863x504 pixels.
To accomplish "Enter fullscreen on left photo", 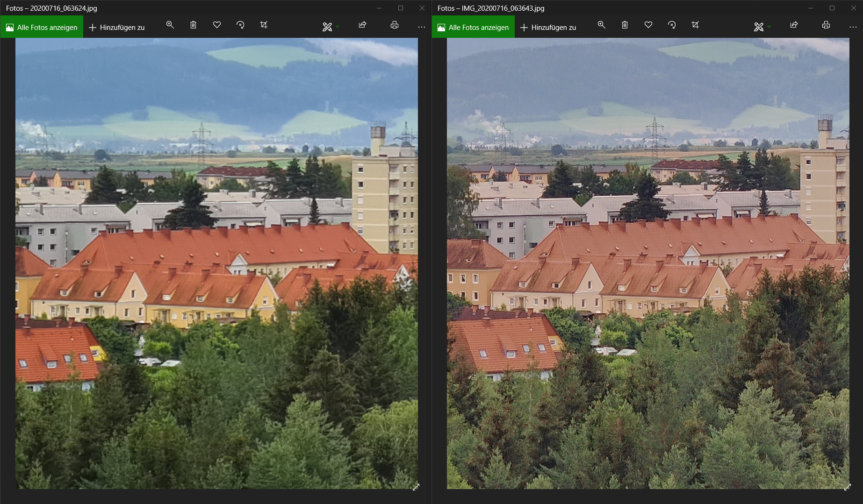I will (416, 487).
